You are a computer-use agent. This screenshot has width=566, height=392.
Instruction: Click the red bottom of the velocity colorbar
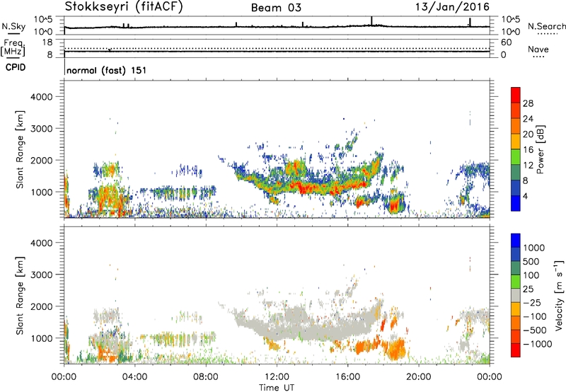coord(516,350)
